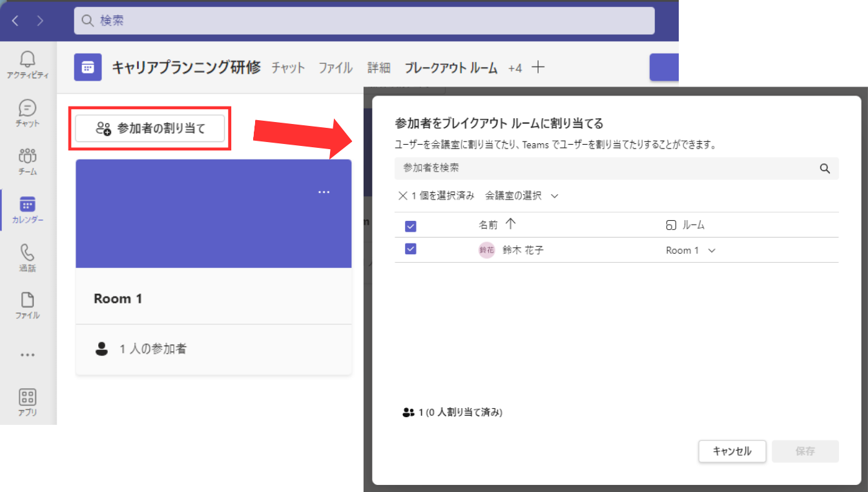
Task: Expand the 会議室の選択 dropdown
Action: (521, 196)
